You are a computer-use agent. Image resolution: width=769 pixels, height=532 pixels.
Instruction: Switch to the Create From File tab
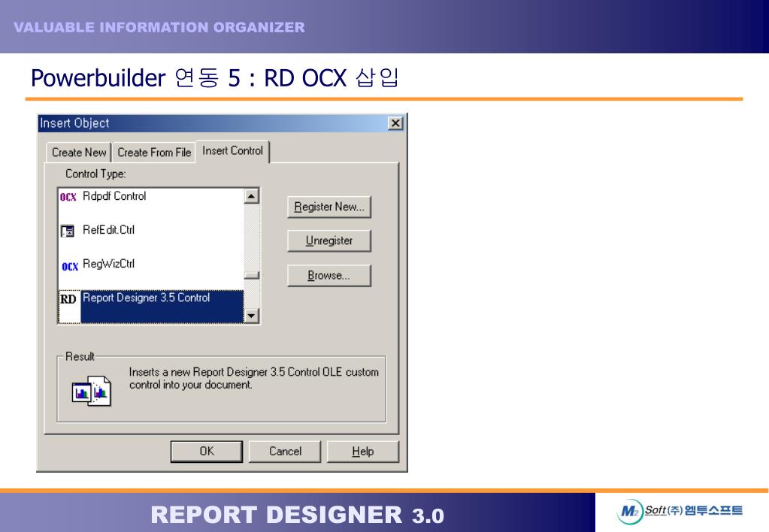pos(154,153)
